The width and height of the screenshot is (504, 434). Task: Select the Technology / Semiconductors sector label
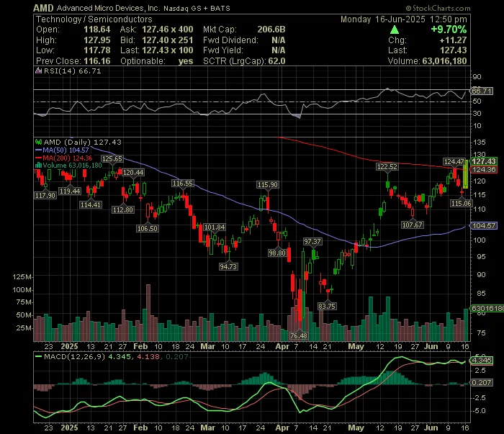coord(94,19)
